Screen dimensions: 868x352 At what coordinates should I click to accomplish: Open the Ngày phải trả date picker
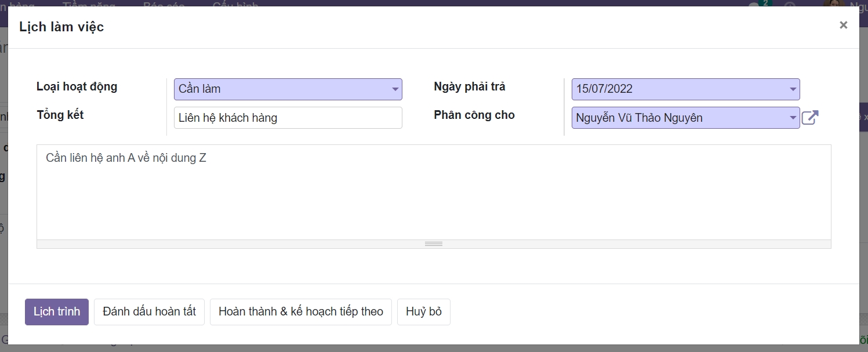click(x=685, y=89)
